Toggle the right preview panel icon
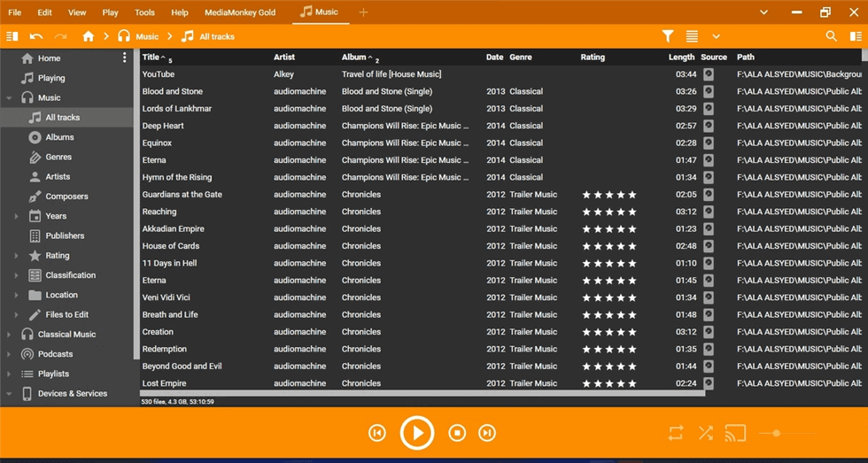This screenshot has height=463, width=868. [856, 36]
